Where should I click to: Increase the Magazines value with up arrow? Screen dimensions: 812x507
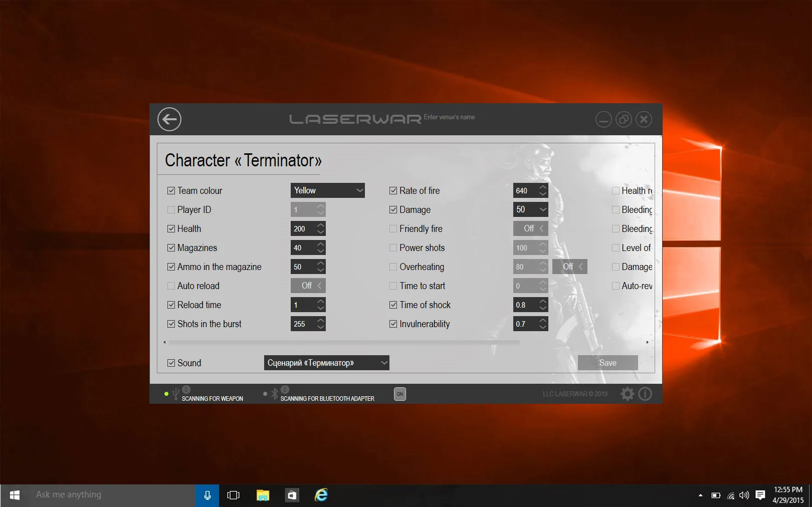coord(321,244)
